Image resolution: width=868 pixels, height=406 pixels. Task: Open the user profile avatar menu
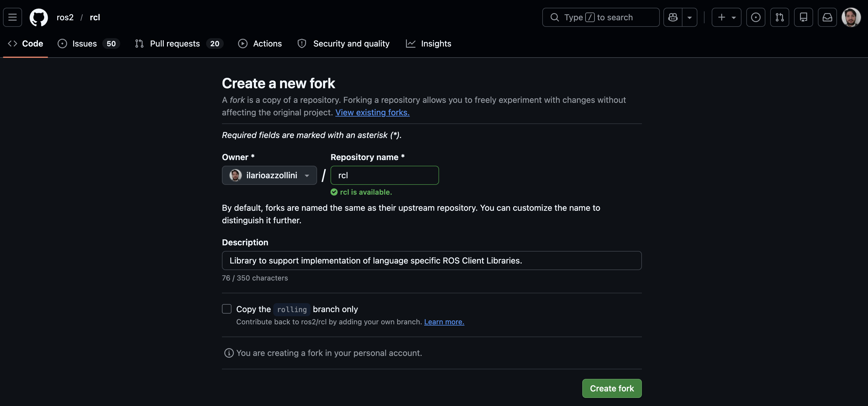pos(851,17)
